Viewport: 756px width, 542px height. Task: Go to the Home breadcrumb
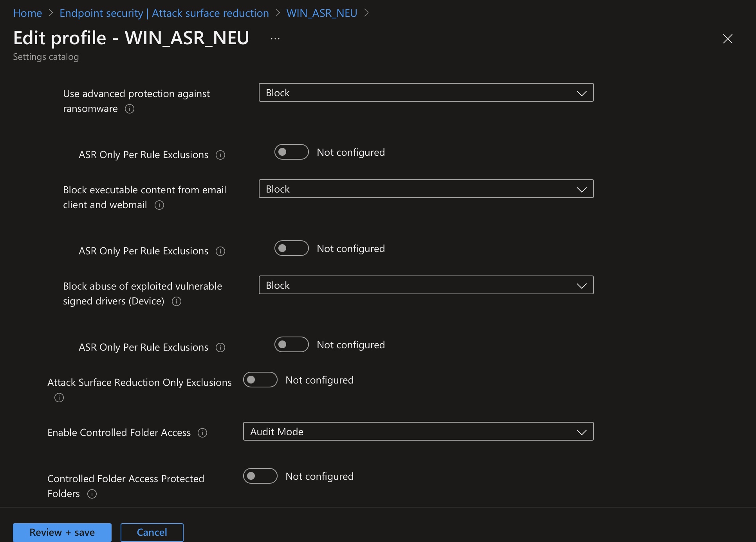pos(27,13)
